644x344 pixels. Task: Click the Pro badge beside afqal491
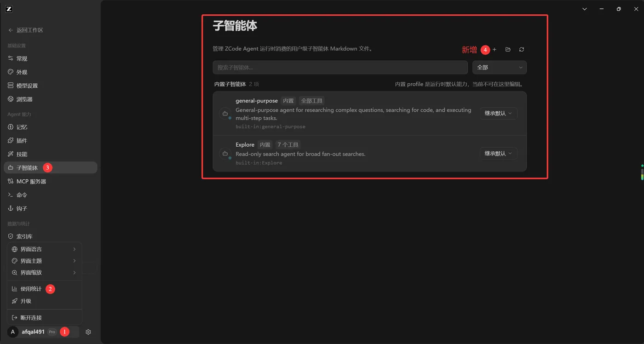click(x=52, y=332)
